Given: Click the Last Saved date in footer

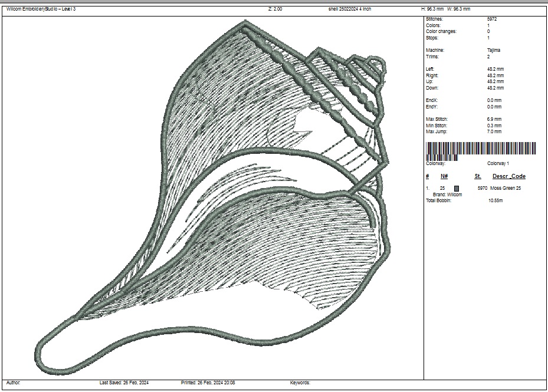Looking at the screenshot, I should click(x=124, y=383).
